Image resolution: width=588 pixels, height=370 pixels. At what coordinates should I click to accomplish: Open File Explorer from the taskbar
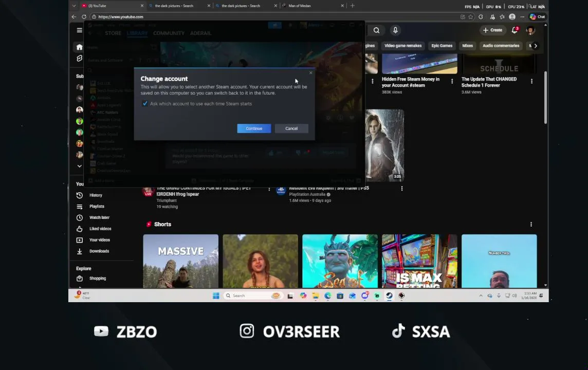[x=316, y=296]
